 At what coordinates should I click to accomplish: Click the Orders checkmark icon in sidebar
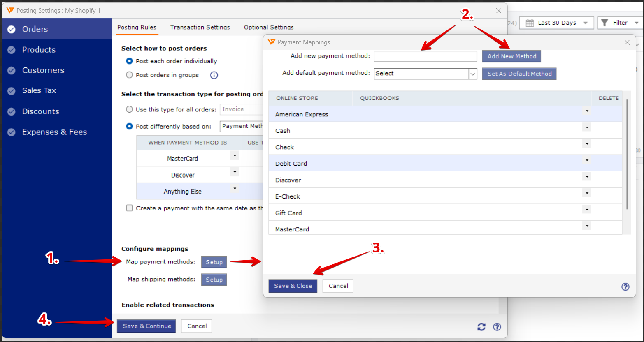point(12,29)
